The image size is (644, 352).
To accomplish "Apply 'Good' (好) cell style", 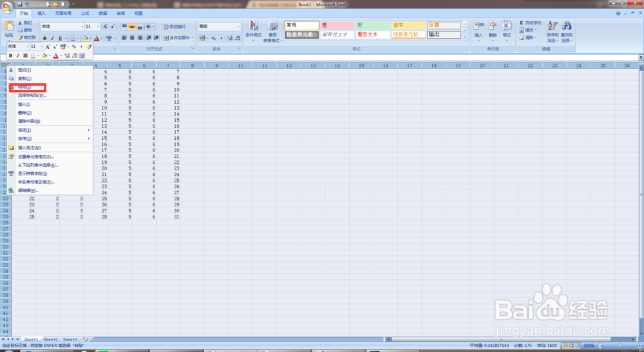I will (372, 25).
